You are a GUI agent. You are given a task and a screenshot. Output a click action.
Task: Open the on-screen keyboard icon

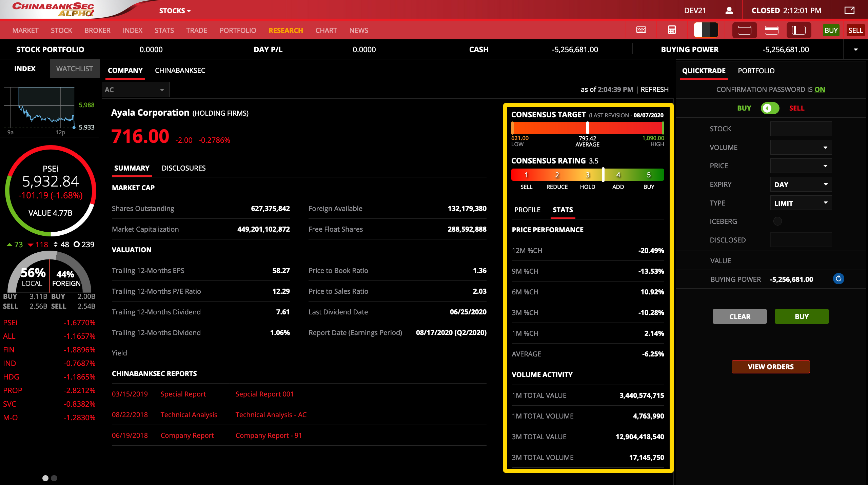(641, 30)
